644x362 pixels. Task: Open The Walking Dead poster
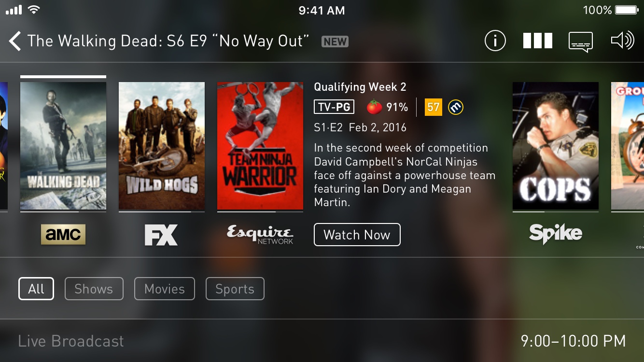[x=63, y=146]
